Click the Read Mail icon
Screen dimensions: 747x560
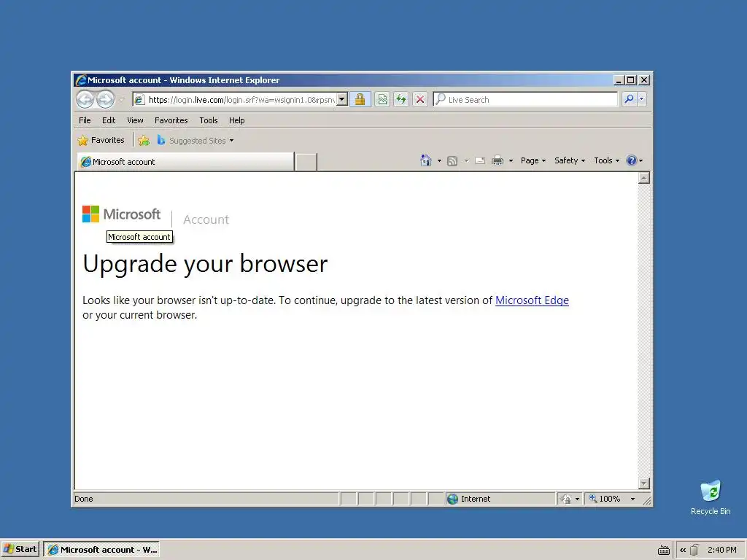pos(480,160)
